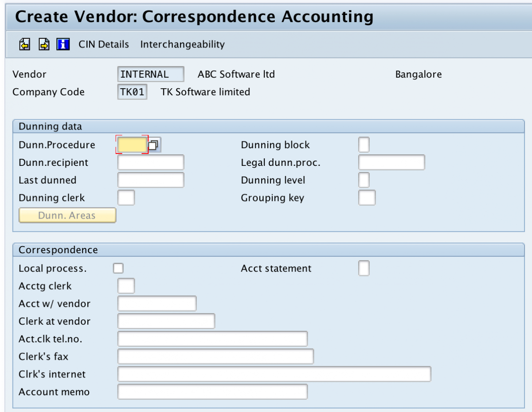Select the Clerk's fax field
Screen dimensions: 532x412
(x=215, y=357)
